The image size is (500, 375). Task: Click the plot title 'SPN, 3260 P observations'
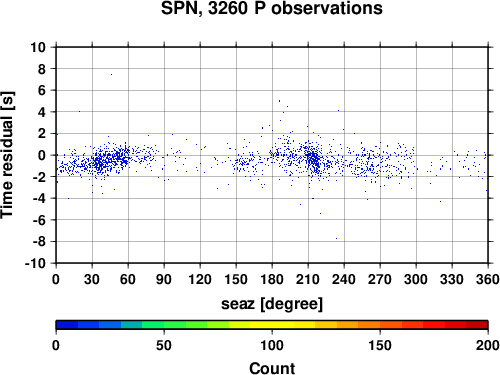(272, 8)
